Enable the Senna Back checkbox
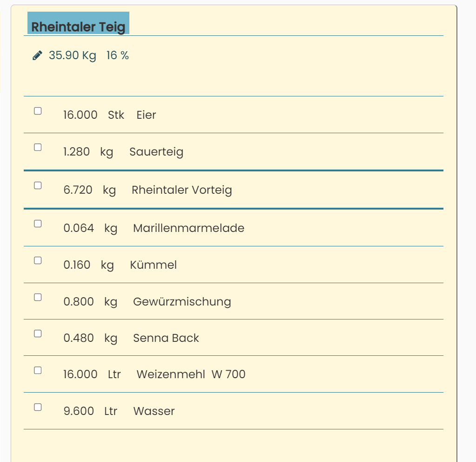Screen dimensions: 476x462 pyautogui.click(x=38, y=334)
